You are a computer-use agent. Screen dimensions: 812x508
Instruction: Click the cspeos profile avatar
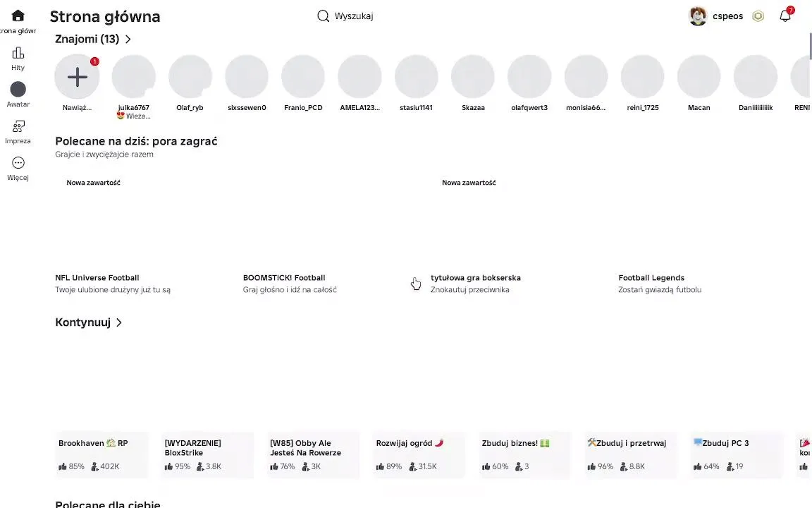pyautogui.click(x=698, y=16)
